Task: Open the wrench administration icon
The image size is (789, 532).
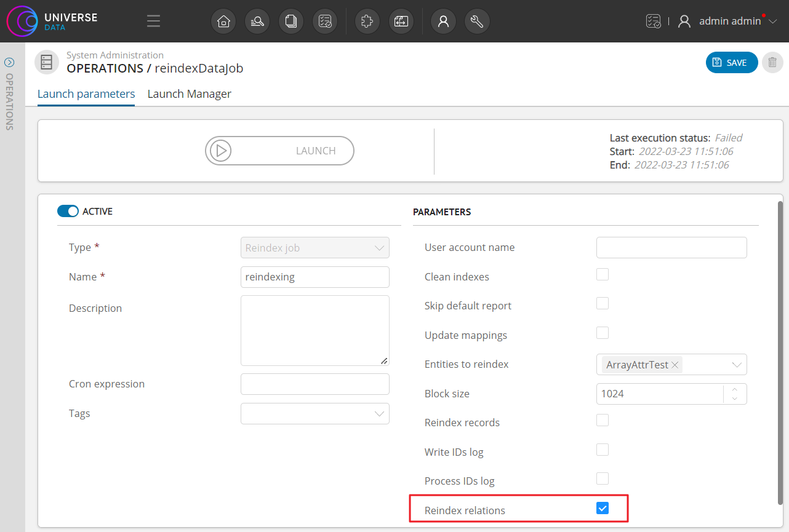Action: (477, 22)
